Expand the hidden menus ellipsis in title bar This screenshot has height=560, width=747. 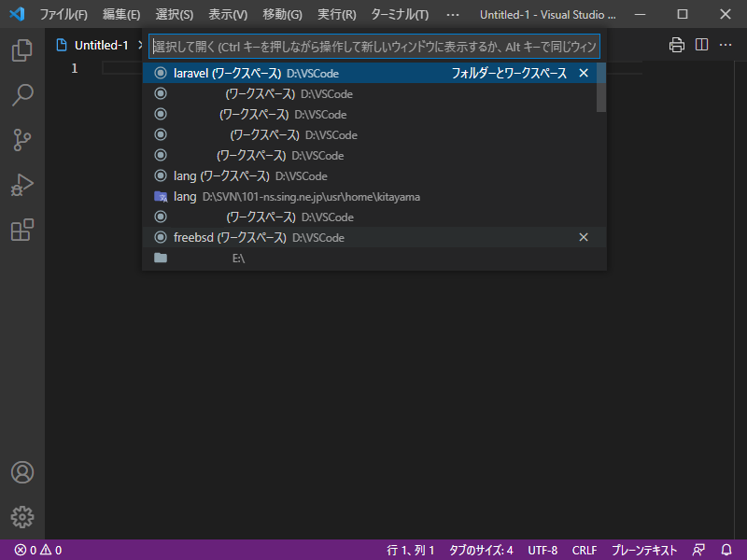pos(453,14)
